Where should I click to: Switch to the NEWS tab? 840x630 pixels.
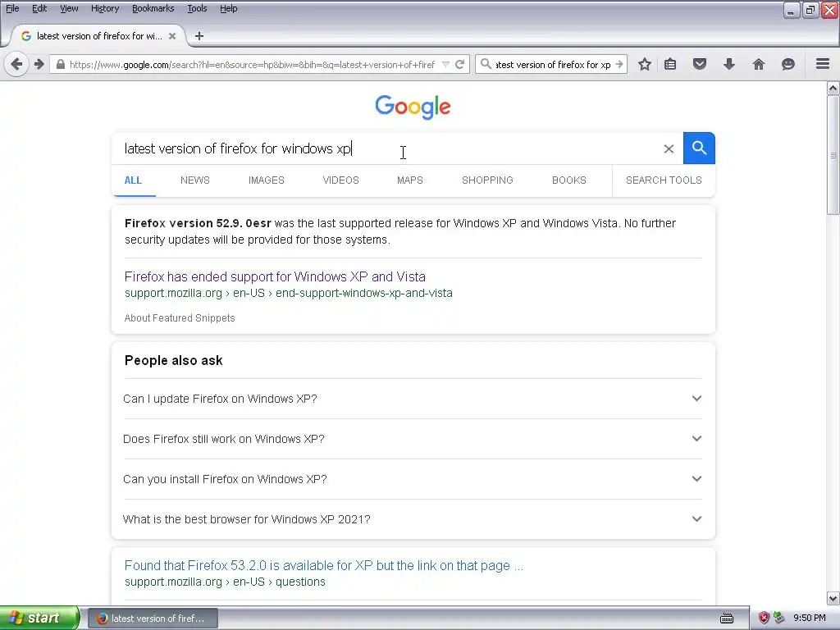click(x=195, y=180)
